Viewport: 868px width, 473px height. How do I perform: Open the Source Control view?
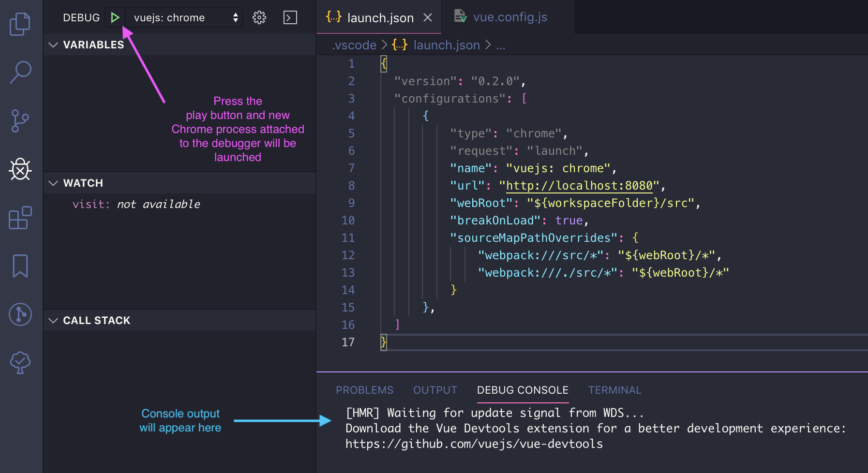[20, 121]
